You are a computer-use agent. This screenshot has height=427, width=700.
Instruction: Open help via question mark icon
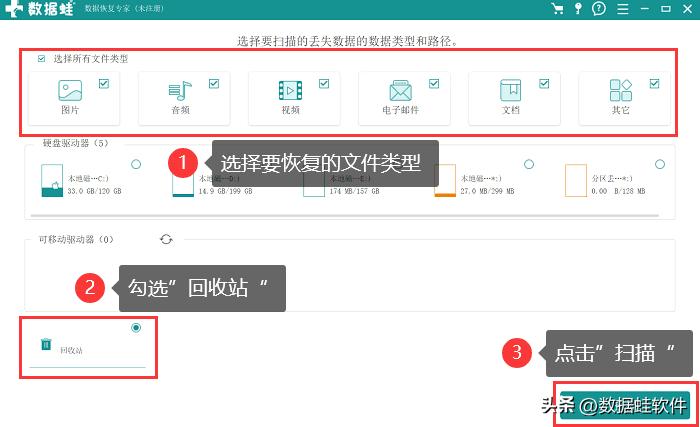(x=599, y=8)
